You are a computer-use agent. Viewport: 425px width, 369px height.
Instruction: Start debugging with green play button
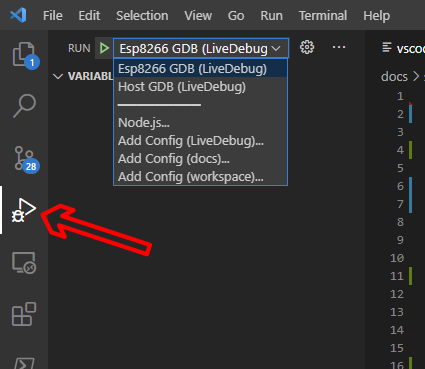104,48
